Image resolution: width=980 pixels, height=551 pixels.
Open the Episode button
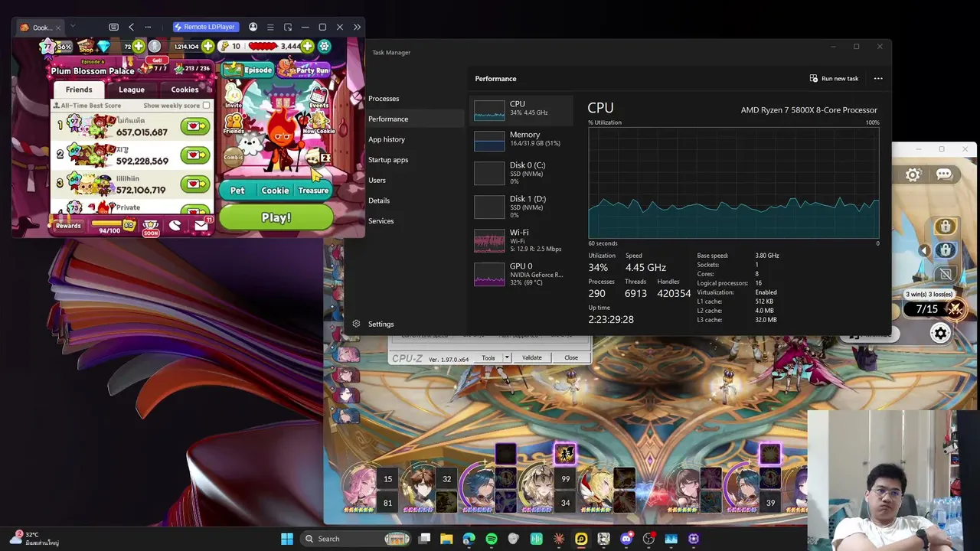click(249, 70)
